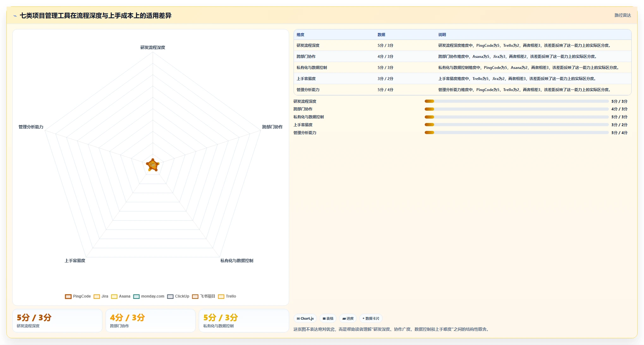Click the 跨部门协作 radar axis label
Viewport: 644px width, 345px height.
[272, 127]
